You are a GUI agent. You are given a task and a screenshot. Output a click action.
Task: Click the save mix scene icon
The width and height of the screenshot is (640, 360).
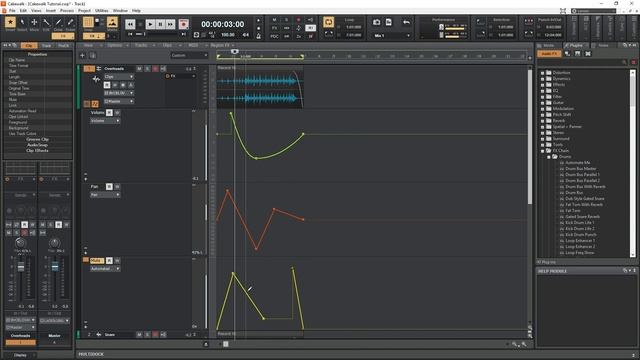click(389, 22)
